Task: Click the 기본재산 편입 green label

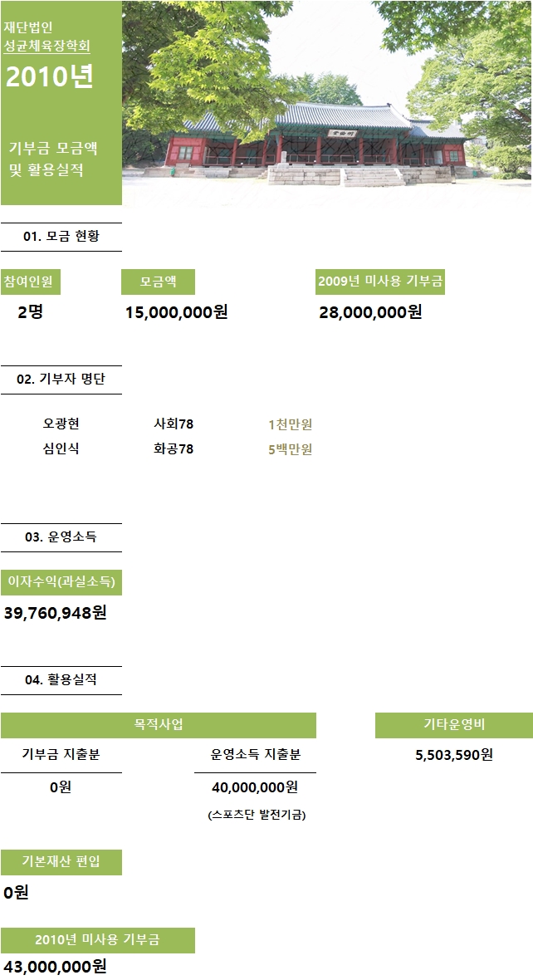Action: (61, 862)
